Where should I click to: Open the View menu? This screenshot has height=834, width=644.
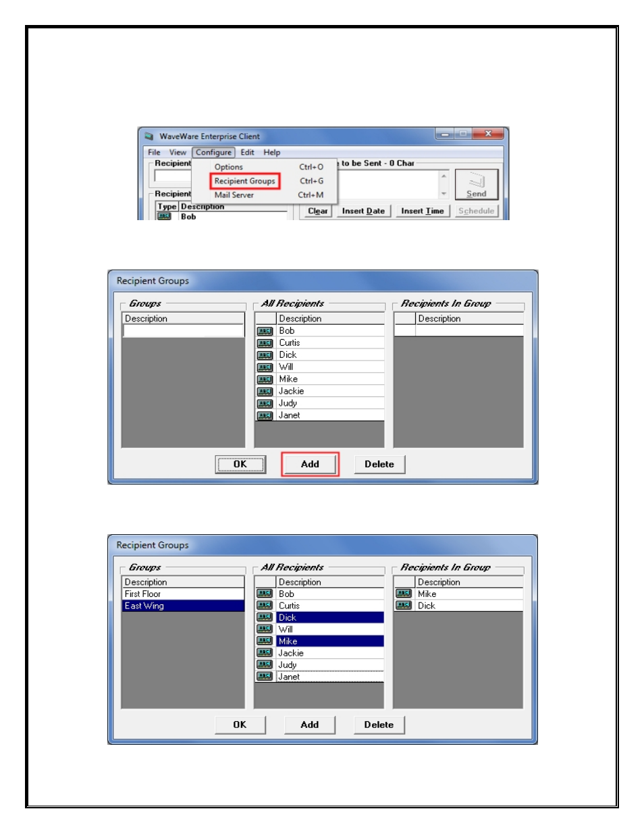coord(178,153)
